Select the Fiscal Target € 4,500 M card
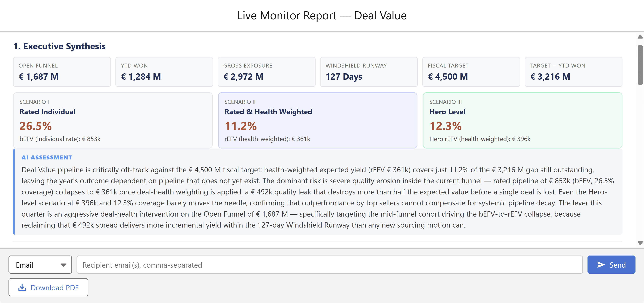Viewport: 644px width, 303px height. [471, 72]
